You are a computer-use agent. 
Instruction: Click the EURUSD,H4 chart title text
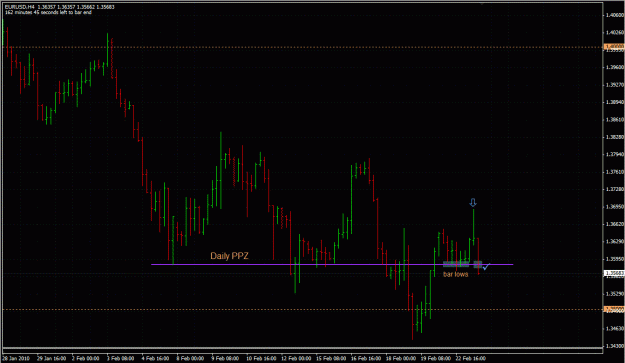tap(20, 7)
